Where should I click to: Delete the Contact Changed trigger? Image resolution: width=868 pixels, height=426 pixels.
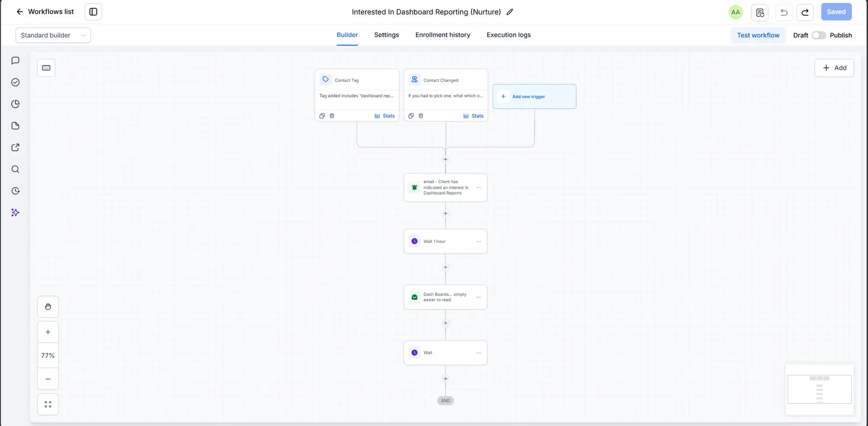421,116
